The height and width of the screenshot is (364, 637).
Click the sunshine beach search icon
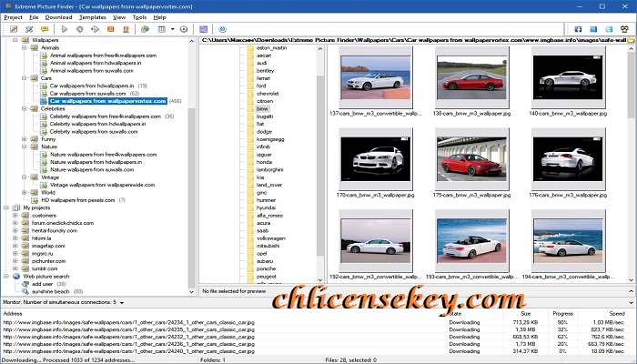(x=25, y=292)
